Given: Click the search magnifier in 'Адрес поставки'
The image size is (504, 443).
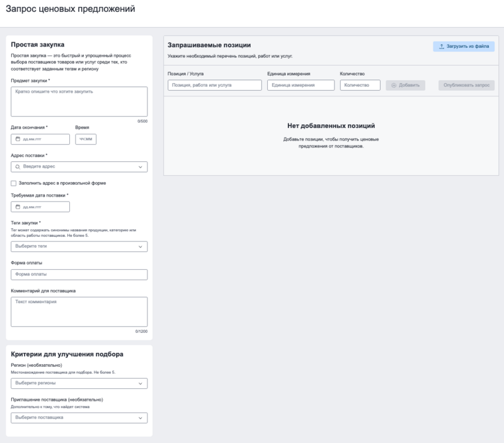Looking at the screenshot, I should click(x=18, y=167).
